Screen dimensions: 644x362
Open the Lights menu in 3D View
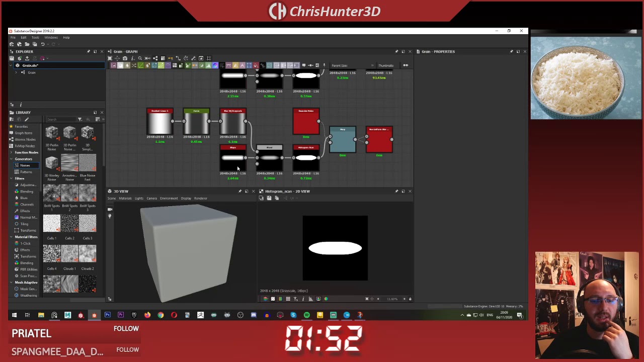coord(139,198)
